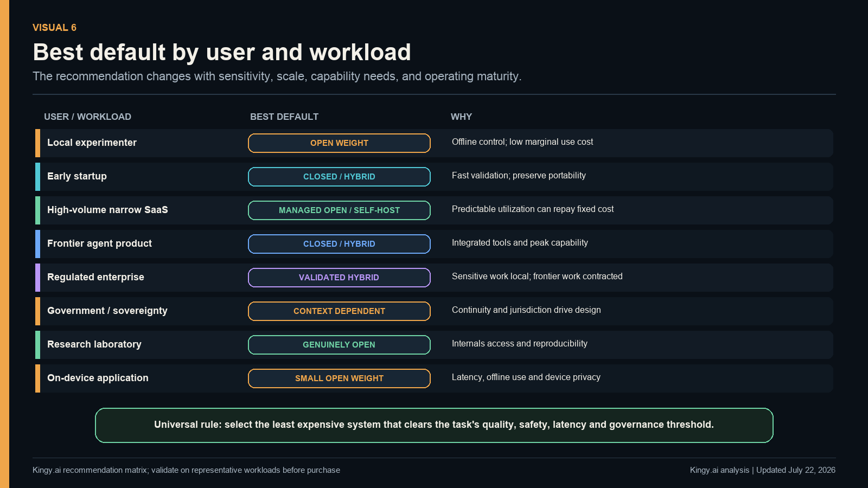The height and width of the screenshot is (488, 868).
Task: Select the 'Best default by user and workload' title
Action: (222, 53)
